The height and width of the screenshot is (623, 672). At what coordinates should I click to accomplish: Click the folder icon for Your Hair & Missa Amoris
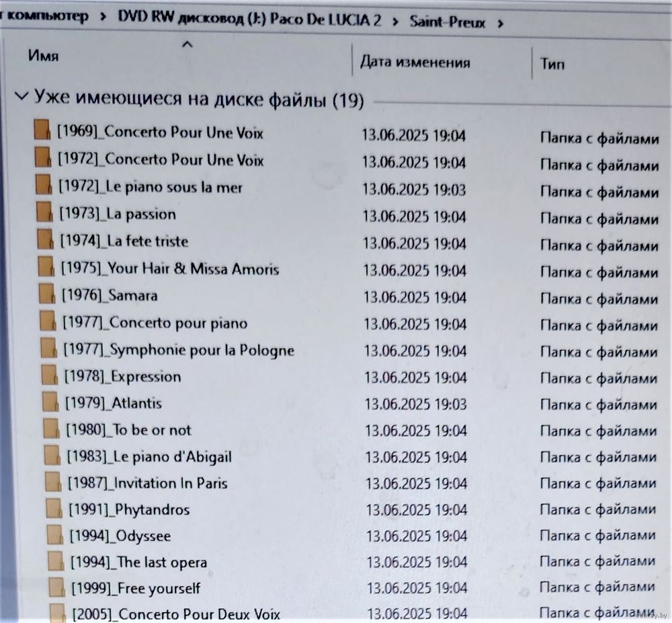[46, 267]
